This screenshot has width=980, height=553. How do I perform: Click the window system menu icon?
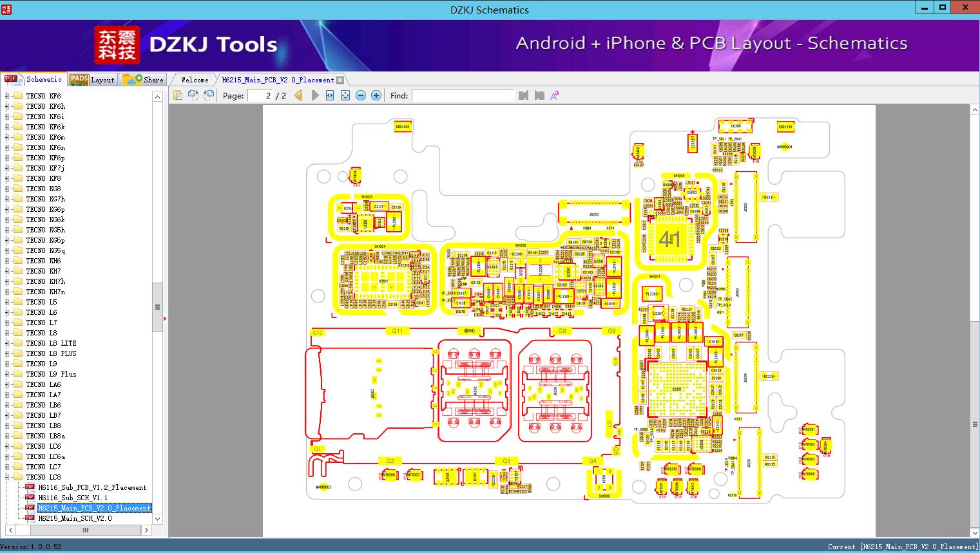coord(6,8)
